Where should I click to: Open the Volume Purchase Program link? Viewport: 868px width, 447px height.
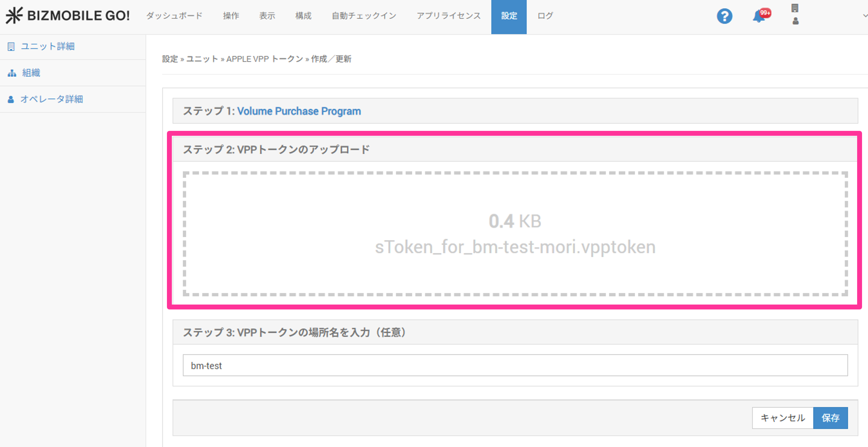[x=299, y=111]
